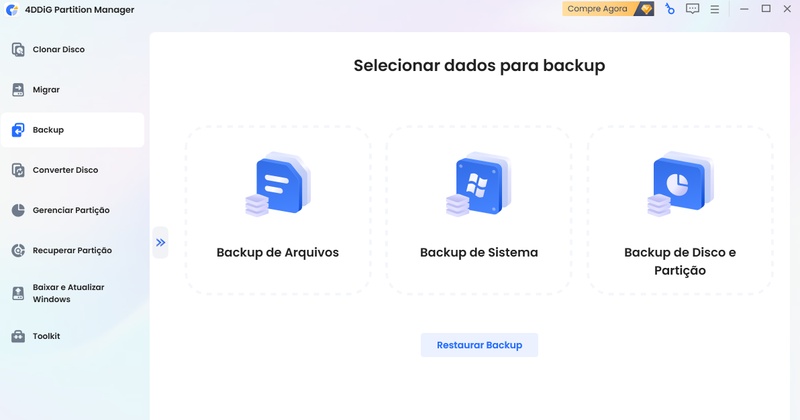
Task: Click the key registration icon in title bar
Action: (x=669, y=9)
